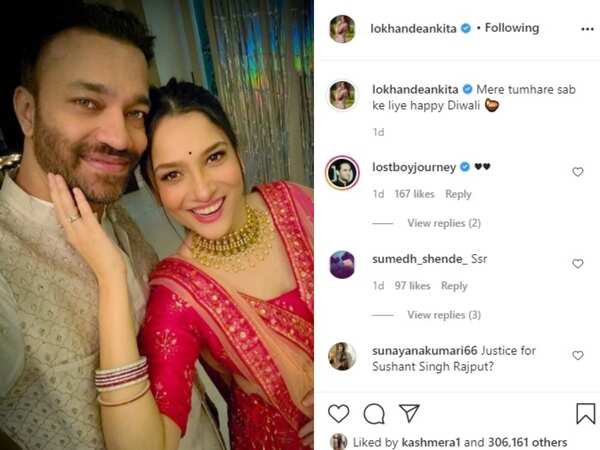
Task: Open the lokhandeankita profile from the header
Action: [x=413, y=29]
